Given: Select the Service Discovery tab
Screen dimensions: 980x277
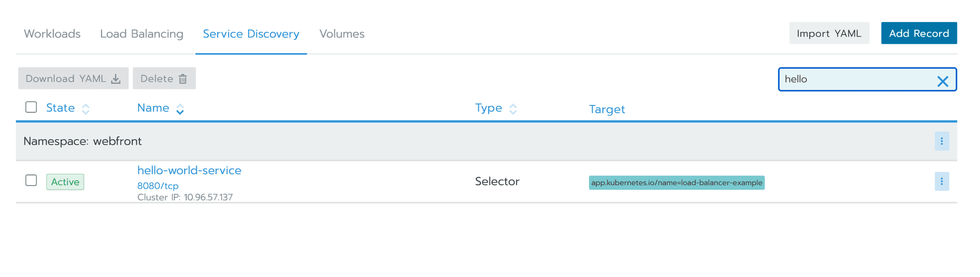Looking at the screenshot, I should 251,34.
